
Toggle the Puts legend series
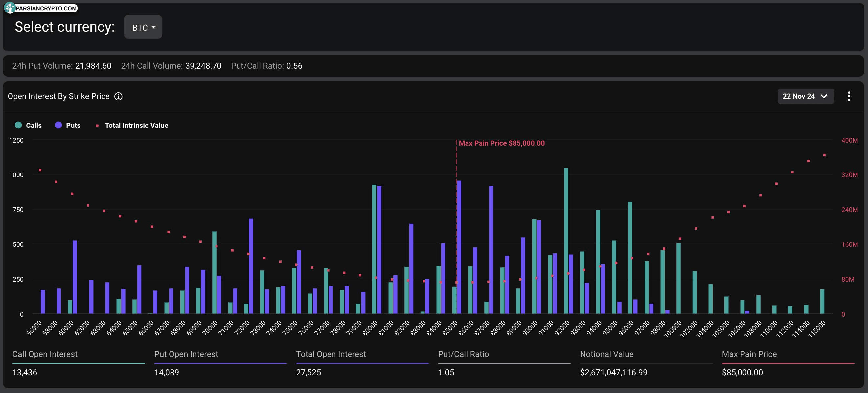68,125
